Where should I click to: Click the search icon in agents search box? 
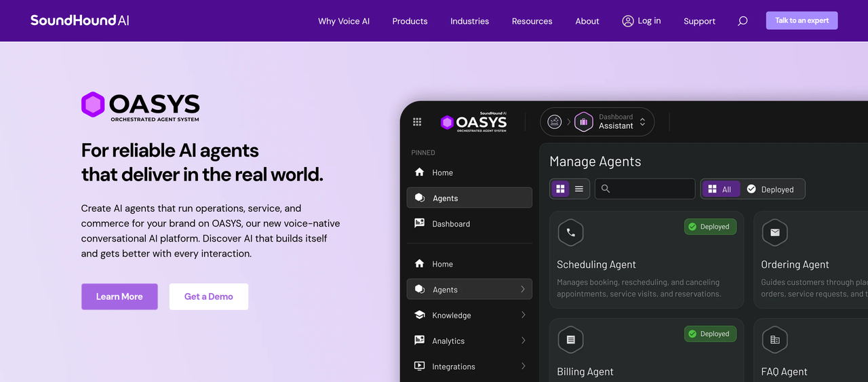(x=606, y=189)
